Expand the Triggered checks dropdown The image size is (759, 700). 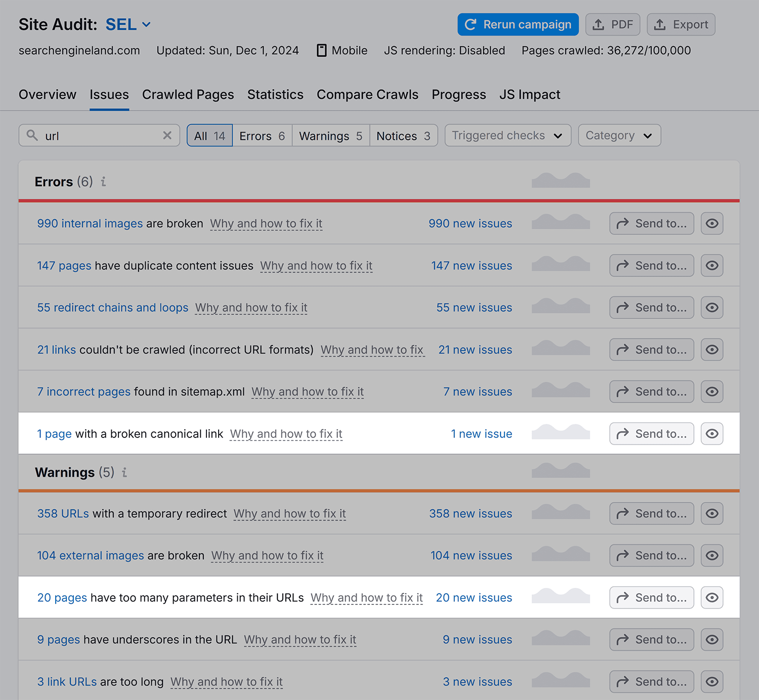pos(508,136)
